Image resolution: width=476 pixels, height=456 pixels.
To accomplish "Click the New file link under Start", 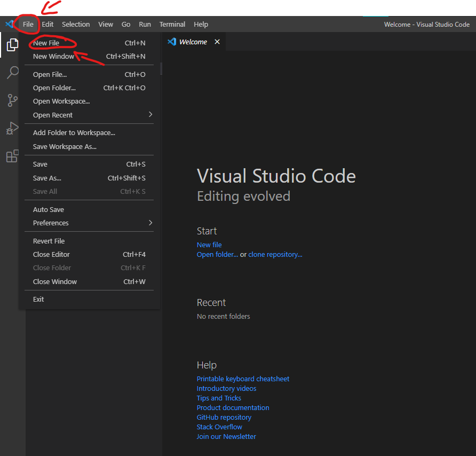I will (x=209, y=245).
